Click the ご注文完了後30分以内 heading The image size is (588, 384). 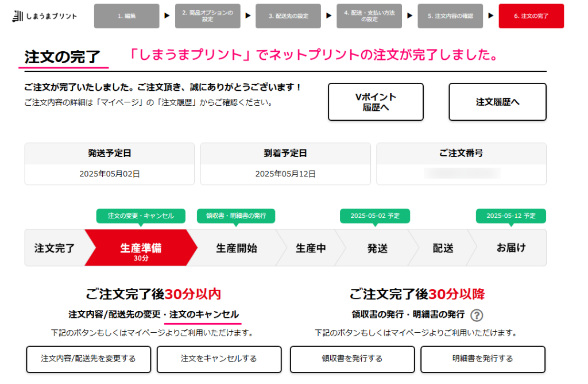coord(153,294)
